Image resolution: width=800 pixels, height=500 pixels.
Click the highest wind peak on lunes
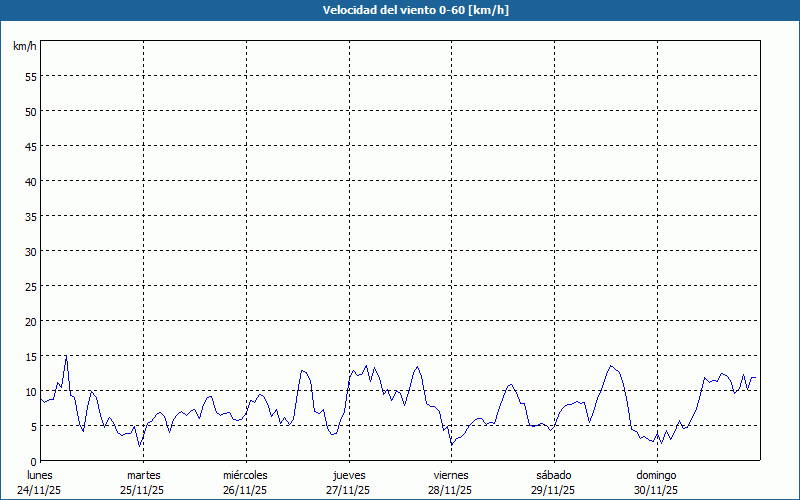coord(66,356)
